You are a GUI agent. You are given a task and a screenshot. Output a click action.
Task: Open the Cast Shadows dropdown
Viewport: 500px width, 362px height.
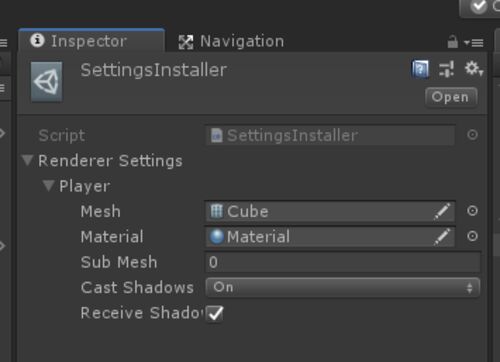click(343, 287)
